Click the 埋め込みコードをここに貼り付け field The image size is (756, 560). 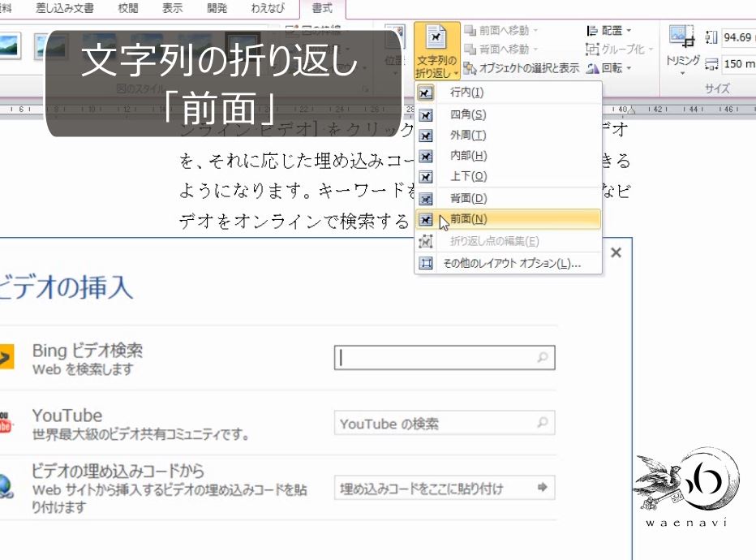coord(445,488)
